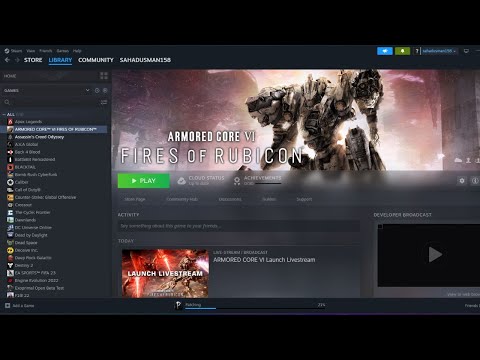Screen dimensions: 480x360
Task: Open the Discussions link
Action: pyautogui.click(x=230, y=199)
